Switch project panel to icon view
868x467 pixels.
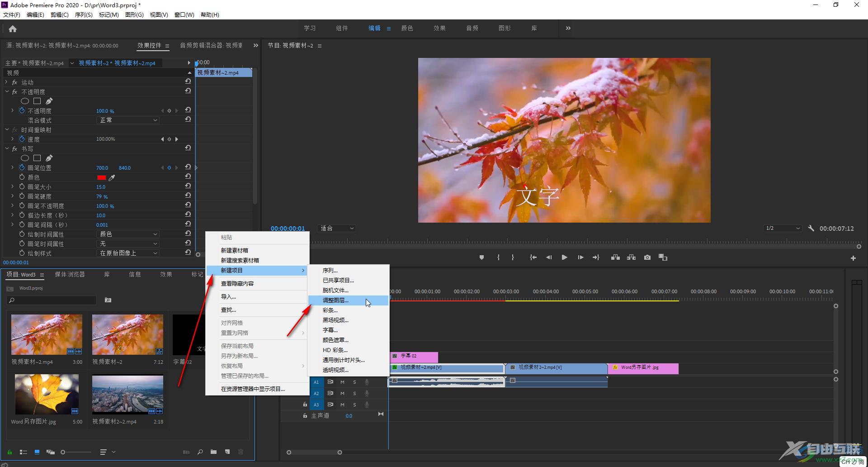pos(37,452)
